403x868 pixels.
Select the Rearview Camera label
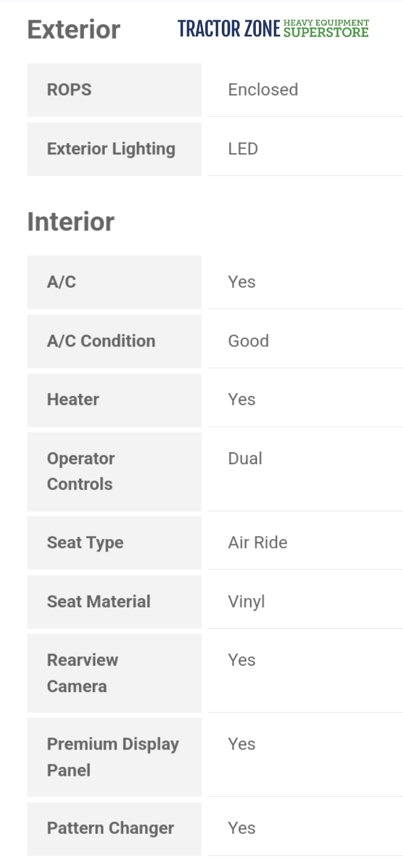pyautogui.click(x=83, y=673)
